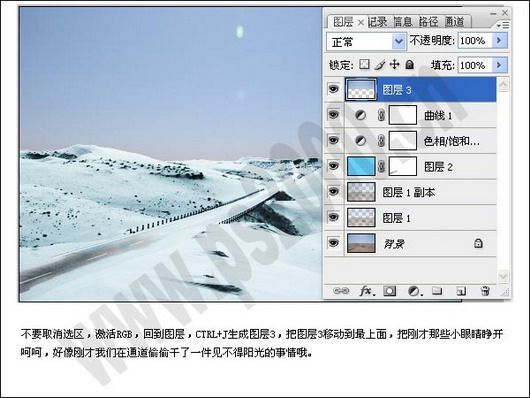530x398 pixels.
Task: Select layer name 图层 1
Action: (x=396, y=218)
